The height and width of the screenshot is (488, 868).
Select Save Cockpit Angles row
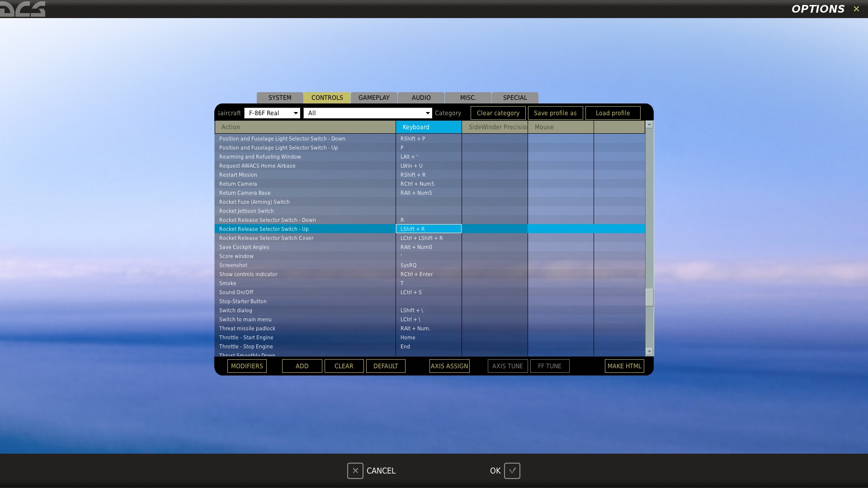tap(430, 247)
